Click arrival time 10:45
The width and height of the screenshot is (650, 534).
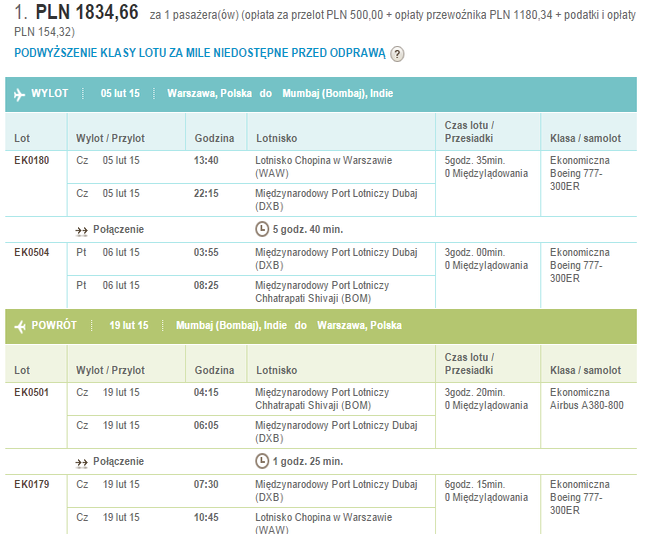coord(206,518)
